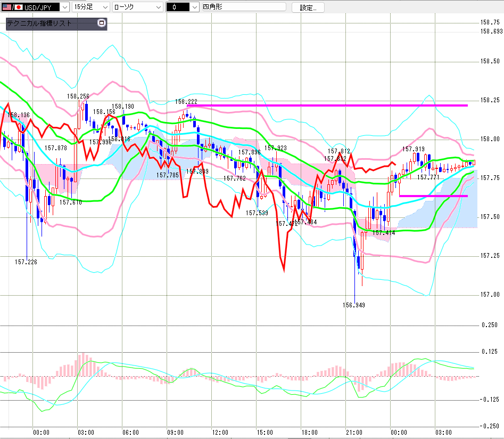Click the 157.539 price label
Image resolution: width=504 pixels, height=439 pixels.
click(257, 213)
